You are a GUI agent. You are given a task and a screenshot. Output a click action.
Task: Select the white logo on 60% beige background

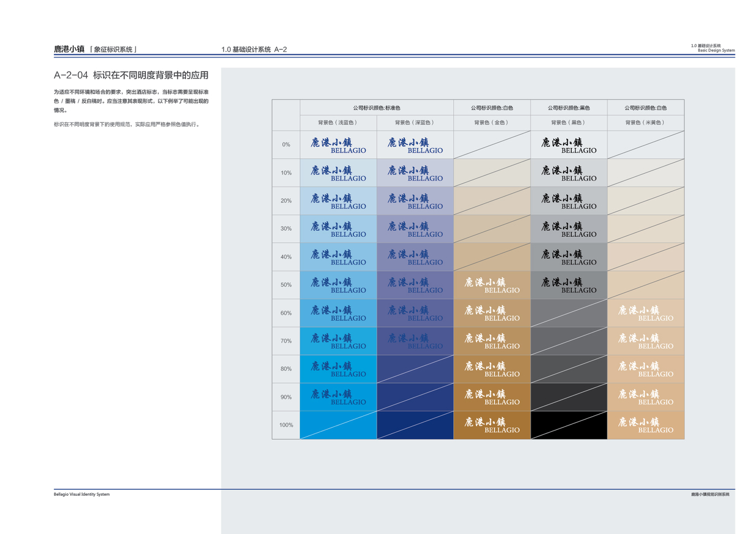coord(646,313)
